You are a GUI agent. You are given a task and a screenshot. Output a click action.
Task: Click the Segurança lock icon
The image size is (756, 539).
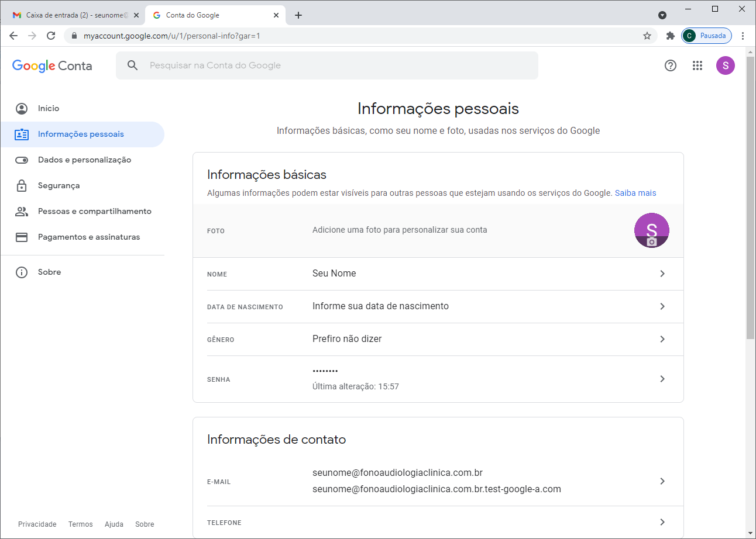(x=22, y=185)
